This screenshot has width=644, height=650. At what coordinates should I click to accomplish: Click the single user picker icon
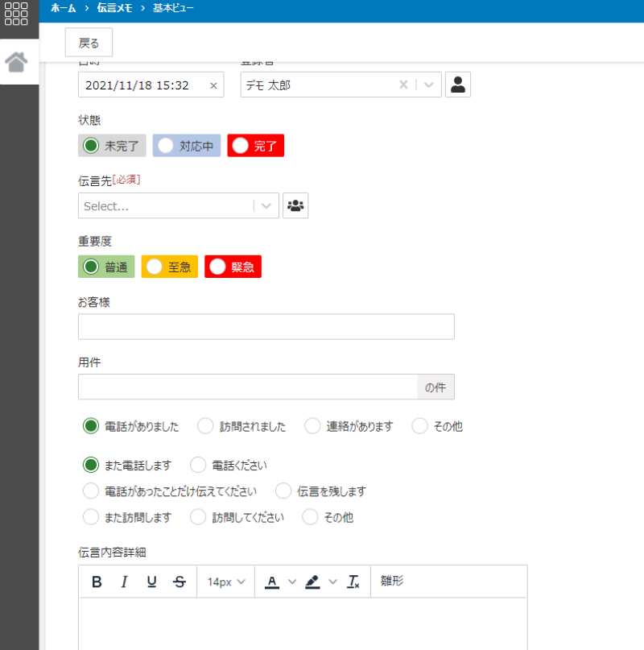coord(458,85)
